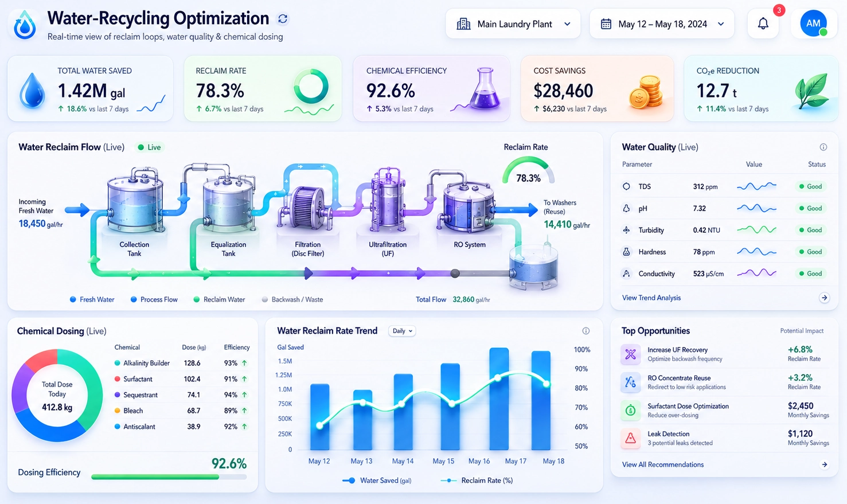The height and width of the screenshot is (504, 847).
Task: Toggle Water Saved (gal) chart series
Action: point(377,480)
